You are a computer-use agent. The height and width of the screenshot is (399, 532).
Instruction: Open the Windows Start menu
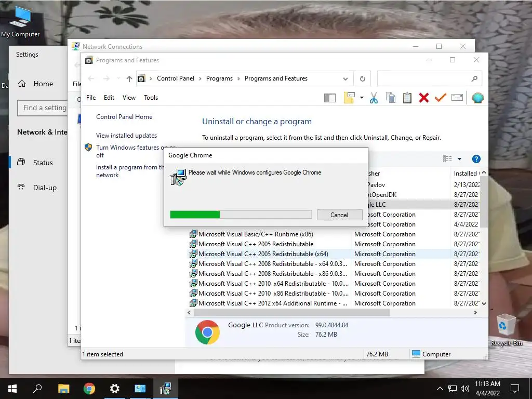coord(12,389)
